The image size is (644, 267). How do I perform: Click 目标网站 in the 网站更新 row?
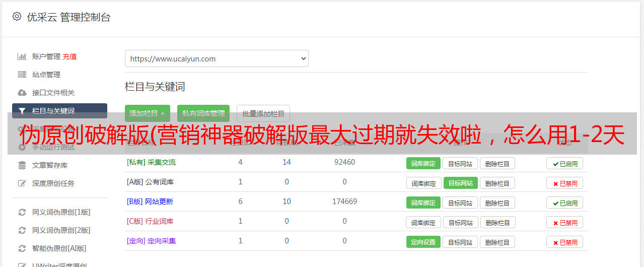(460, 203)
